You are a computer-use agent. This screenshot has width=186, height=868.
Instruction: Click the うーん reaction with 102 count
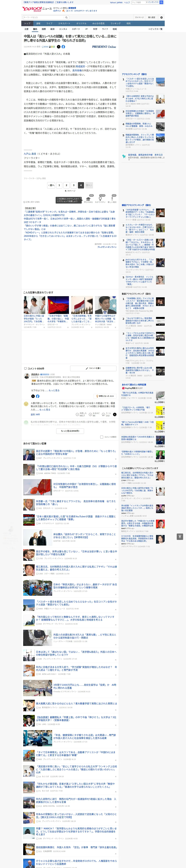click(107, 414)
